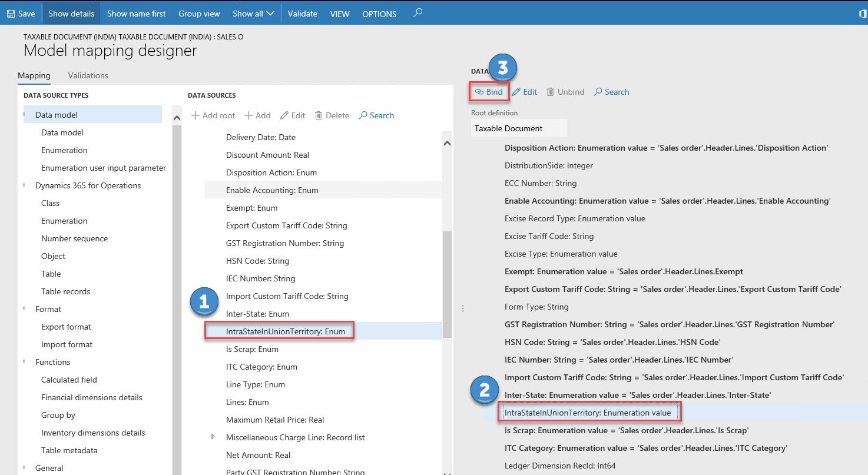
Task: Click Add root plus icon
Action: 196,115
